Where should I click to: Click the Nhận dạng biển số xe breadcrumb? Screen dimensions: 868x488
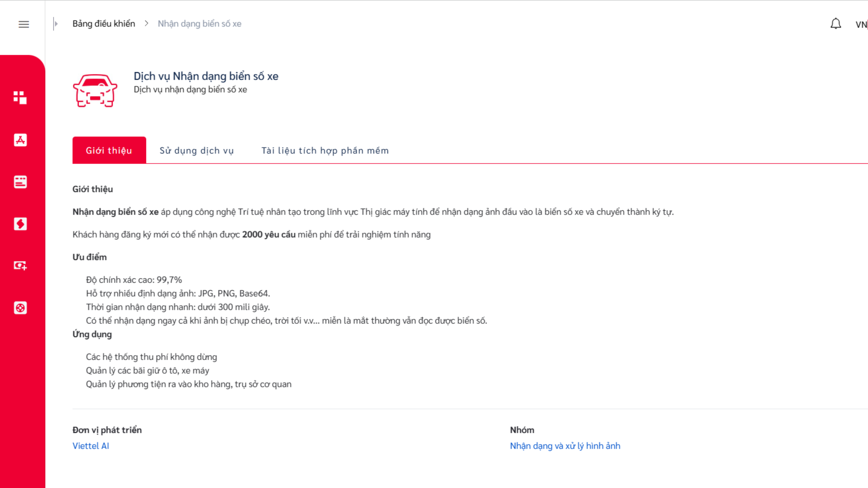pos(199,24)
